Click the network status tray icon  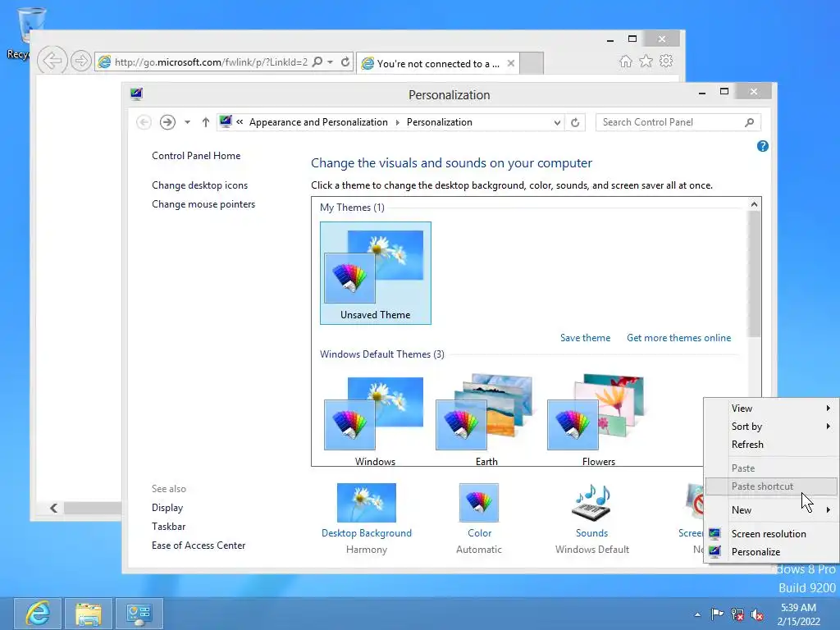click(737, 614)
